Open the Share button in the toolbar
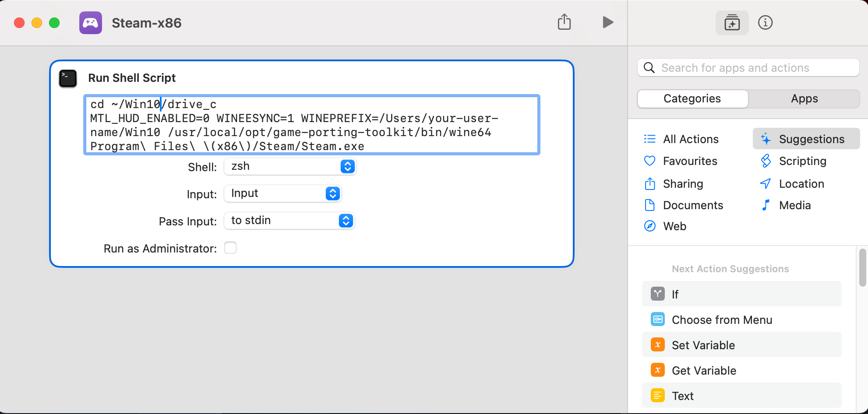Image resolution: width=868 pixels, height=414 pixels. coord(564,22)
